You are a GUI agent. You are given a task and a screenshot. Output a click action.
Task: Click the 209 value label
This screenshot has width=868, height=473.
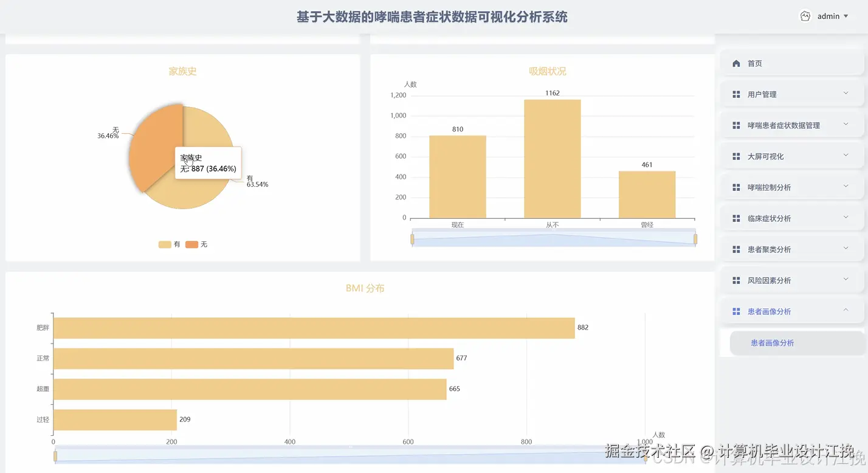click(185, 419)
